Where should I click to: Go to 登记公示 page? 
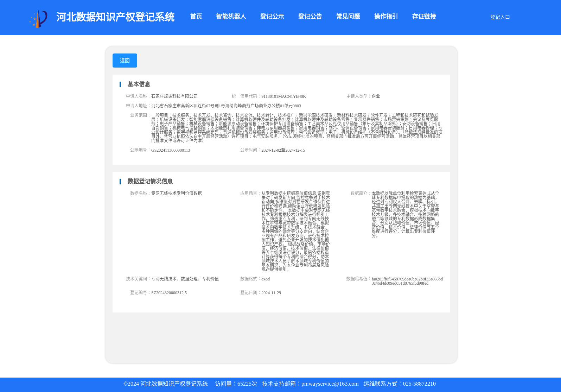point(272,17)
